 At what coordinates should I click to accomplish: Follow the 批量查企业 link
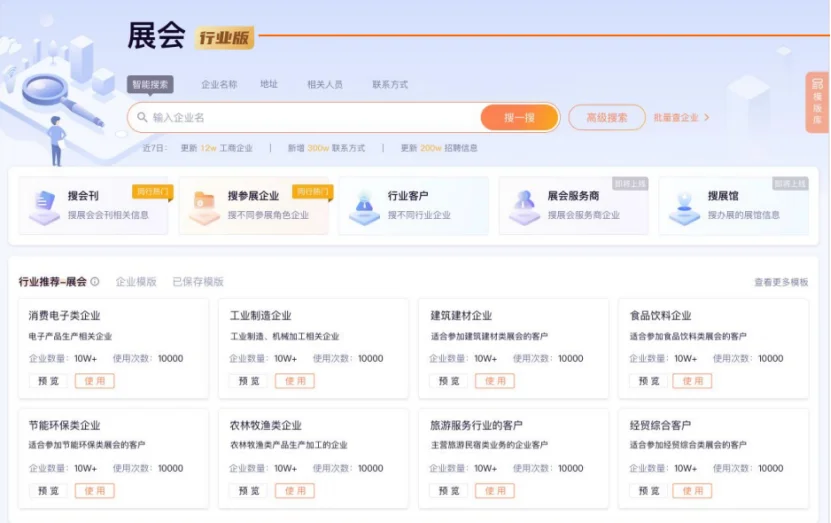676,118
